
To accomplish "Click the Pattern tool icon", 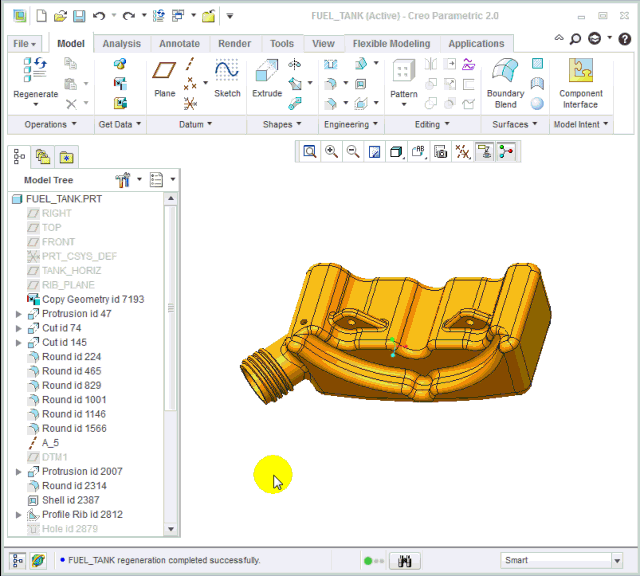I will (x=403, y=70).
